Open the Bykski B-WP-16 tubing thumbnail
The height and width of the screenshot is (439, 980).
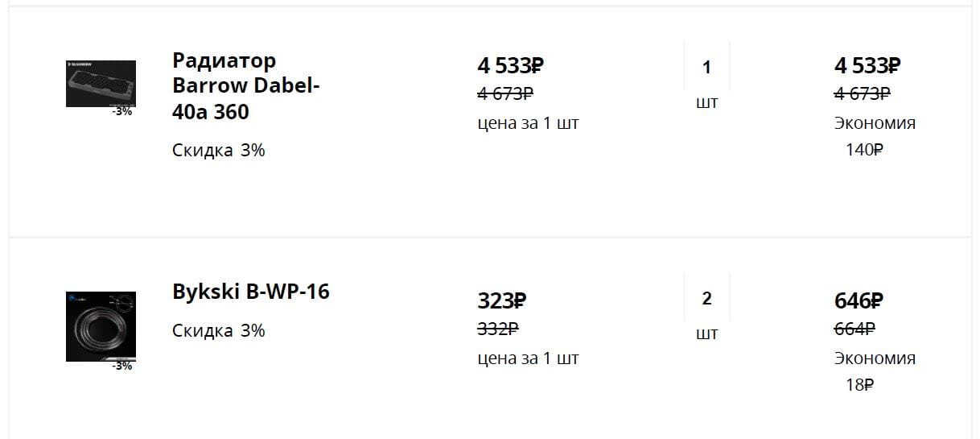tap(101, 325)
